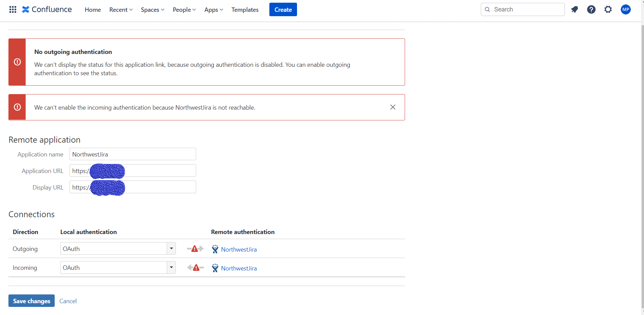Expand the Apps menu
This screenshot has width=644, height=315.
(214, 10)
